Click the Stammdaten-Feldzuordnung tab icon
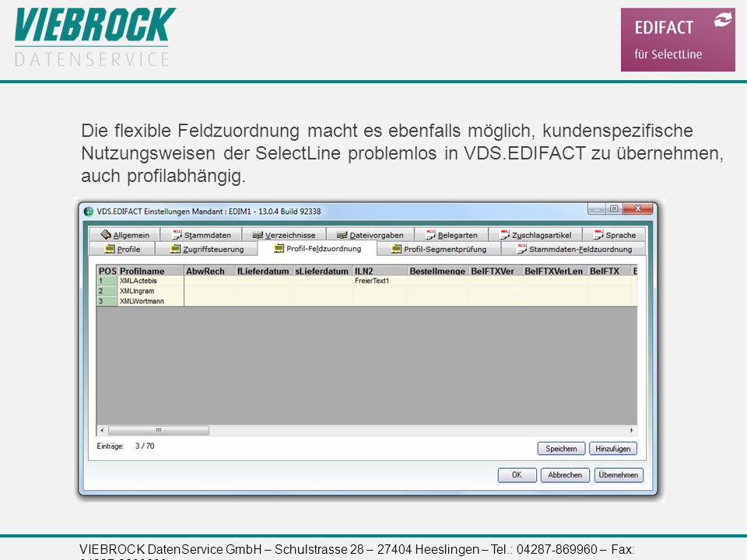747x560 pixels. pyautogui.click(x=521, y=249)
